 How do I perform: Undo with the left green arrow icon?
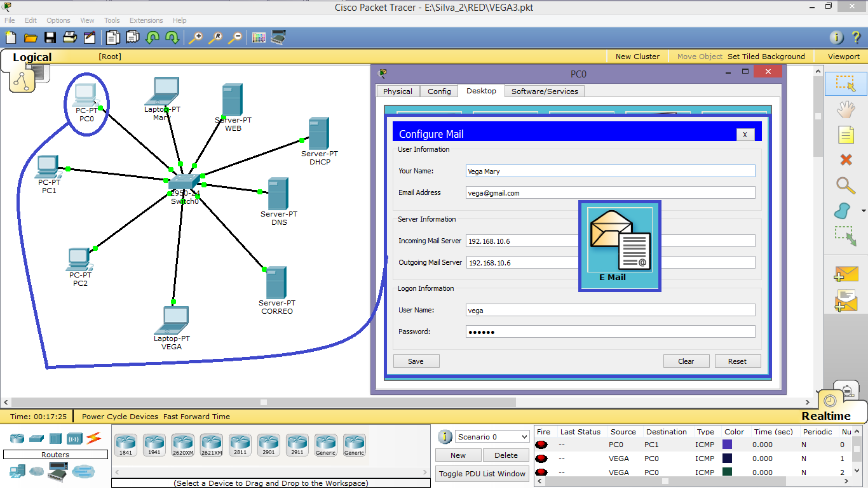click(153, 37)
